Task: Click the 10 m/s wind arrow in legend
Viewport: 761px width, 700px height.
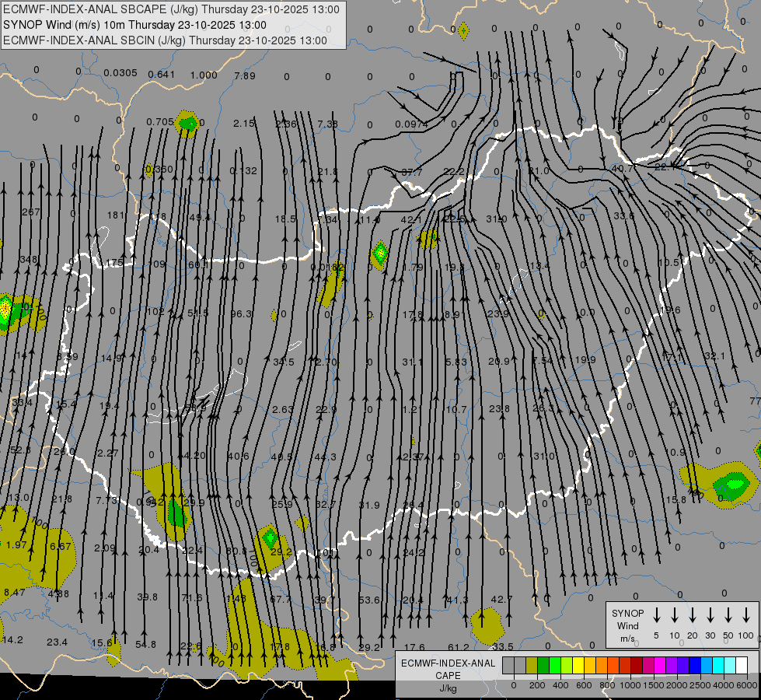Action: click(x=675, y=615)
